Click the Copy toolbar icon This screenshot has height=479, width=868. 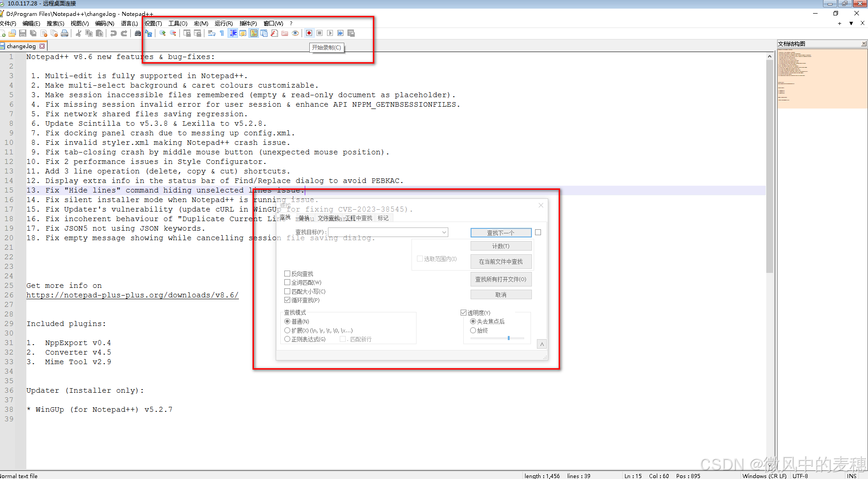(x=89, y=33)
